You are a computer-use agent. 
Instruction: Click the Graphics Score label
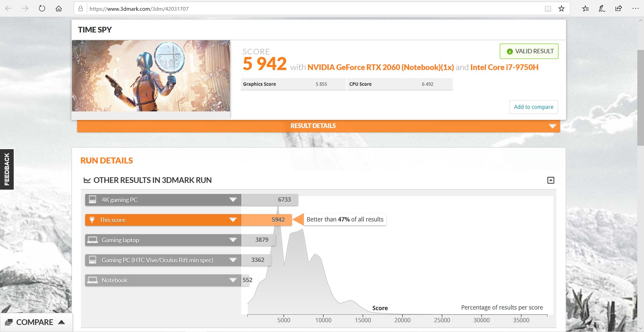[259, 84]
